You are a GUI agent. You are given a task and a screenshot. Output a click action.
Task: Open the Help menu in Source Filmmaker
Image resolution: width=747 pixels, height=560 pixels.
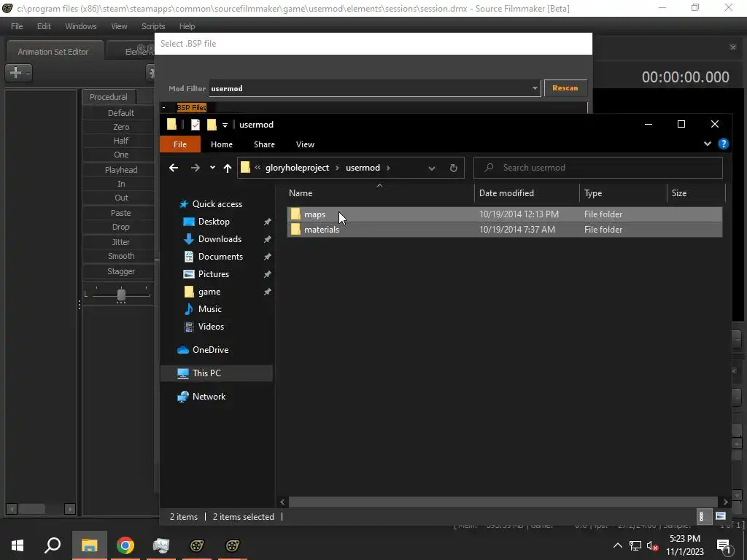click(187, 26)
